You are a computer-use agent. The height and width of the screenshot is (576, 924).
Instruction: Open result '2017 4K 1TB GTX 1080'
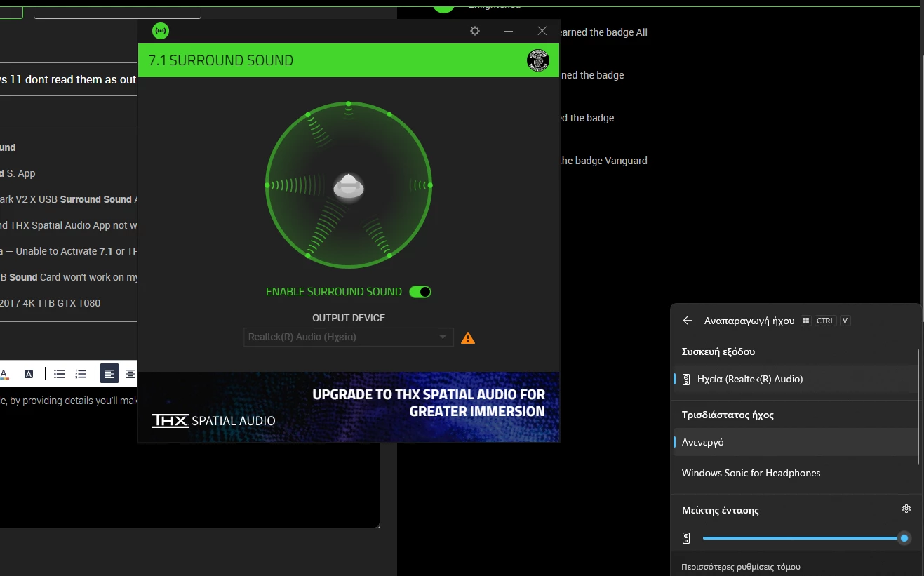point(50,303)
